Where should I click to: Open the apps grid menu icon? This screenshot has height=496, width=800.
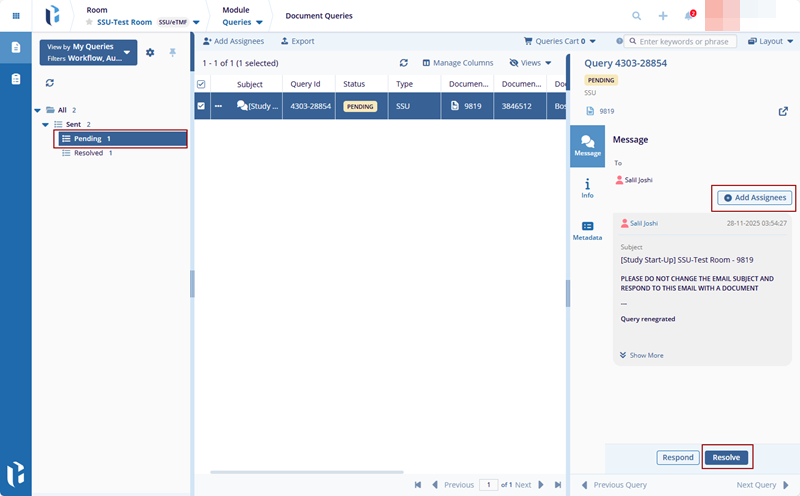point(15,16)
